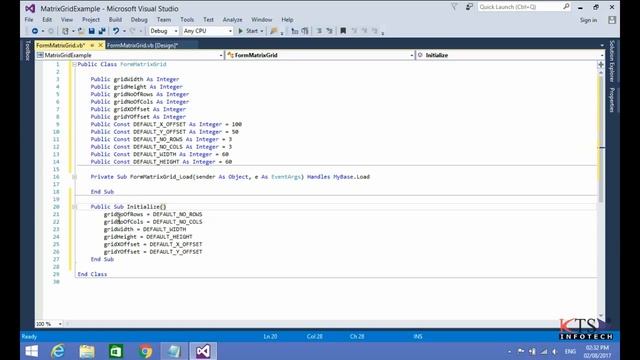Image resolution: width=640 pixels, height=360 pixels.
Task: Open the Debug configuration dropdown
Action: 164,31
